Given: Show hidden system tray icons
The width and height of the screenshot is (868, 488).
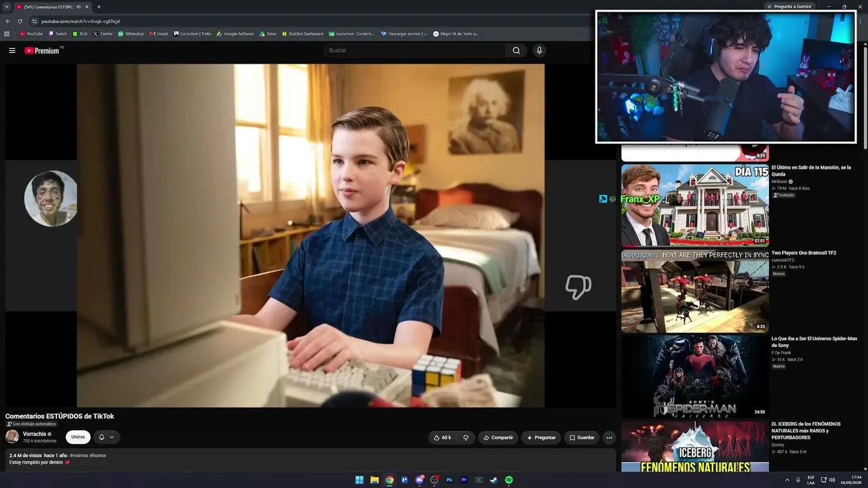Looking at the screenshot, I should coord(787,480).
